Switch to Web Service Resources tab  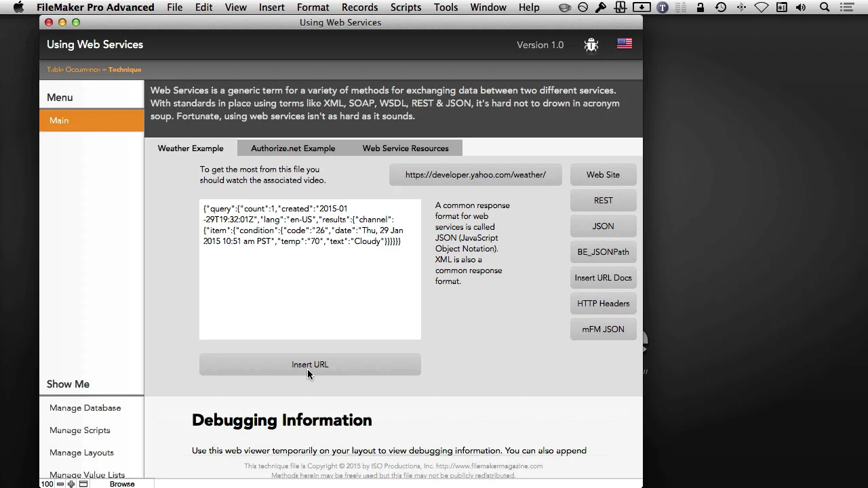[x=406, y=148]
